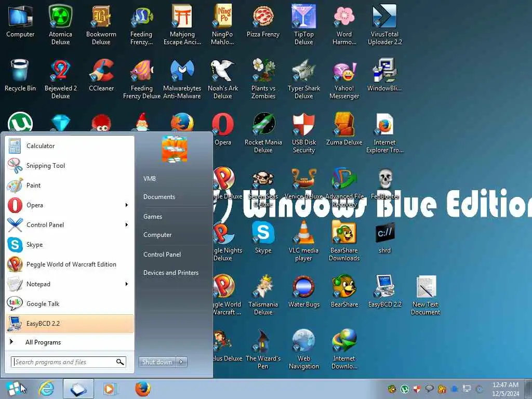Open VM8 user folder link
Screen dimensions: 532x399
149,179
